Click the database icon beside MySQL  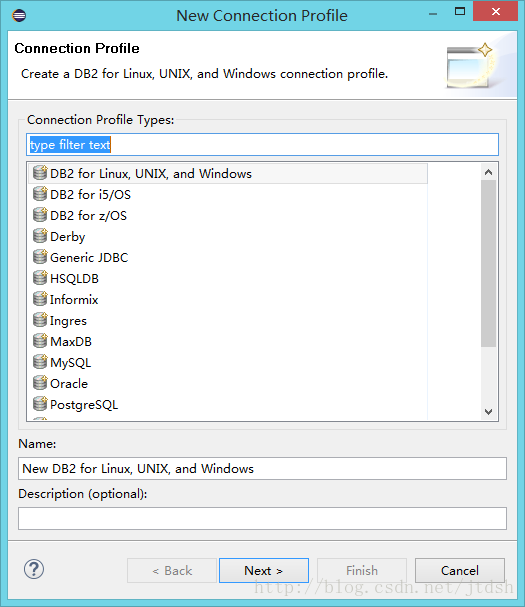pos(40,362)
